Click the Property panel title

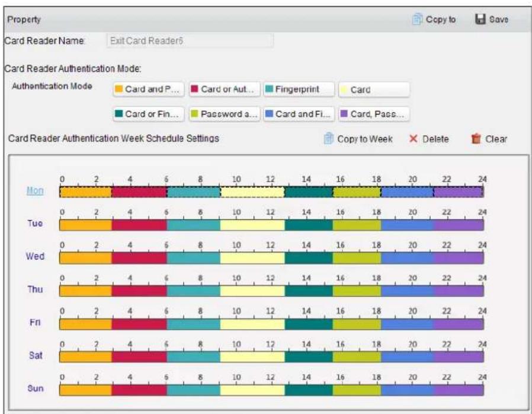(24, 20)
